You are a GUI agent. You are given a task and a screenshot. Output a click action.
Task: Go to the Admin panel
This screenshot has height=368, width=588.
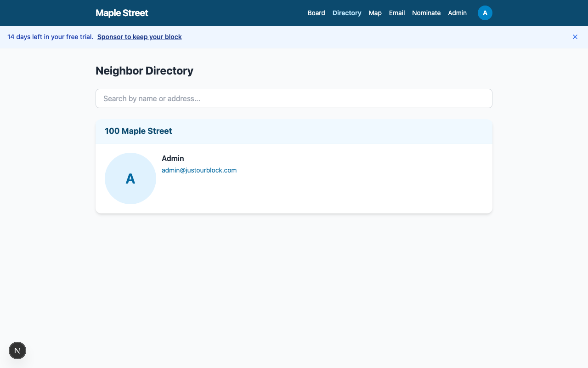click(x=457, y=13)
